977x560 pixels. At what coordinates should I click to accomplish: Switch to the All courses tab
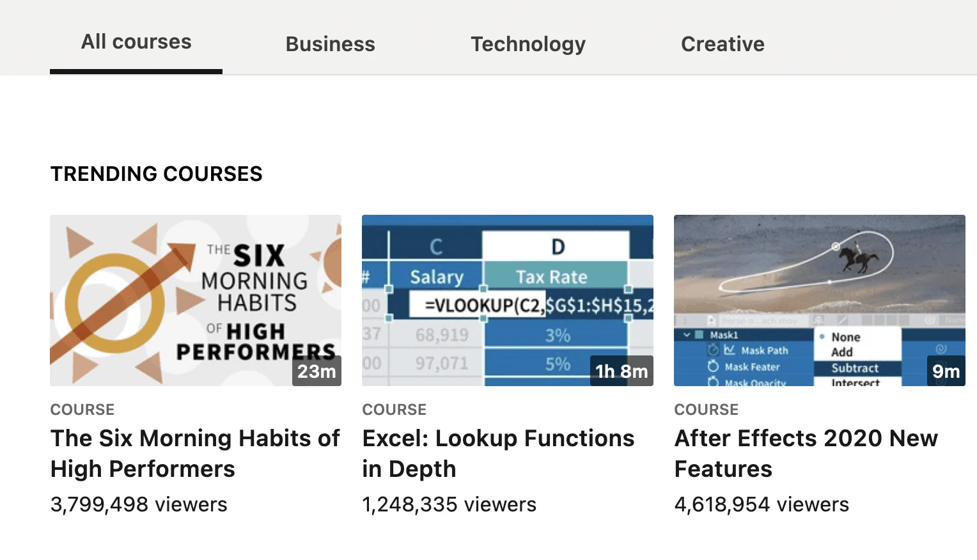coord(136,42)
